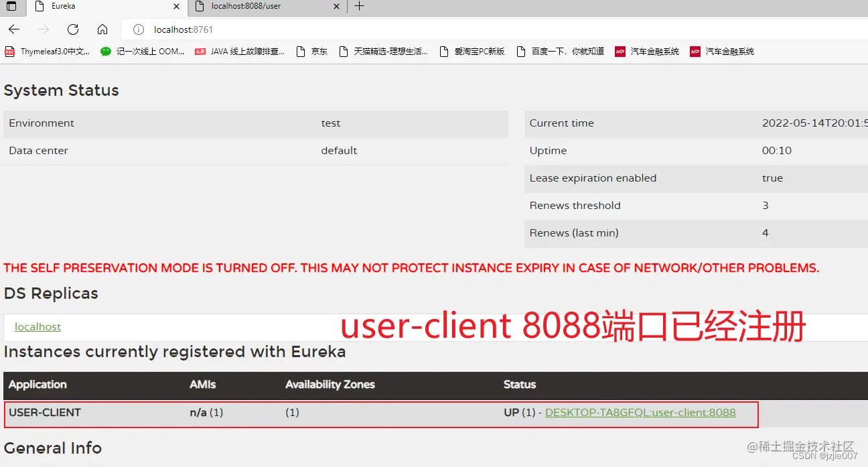Image resolution: width=868 pixels, height=467 pixels.
Task: Open a new browser tab
Action: (x=359, y=6)
